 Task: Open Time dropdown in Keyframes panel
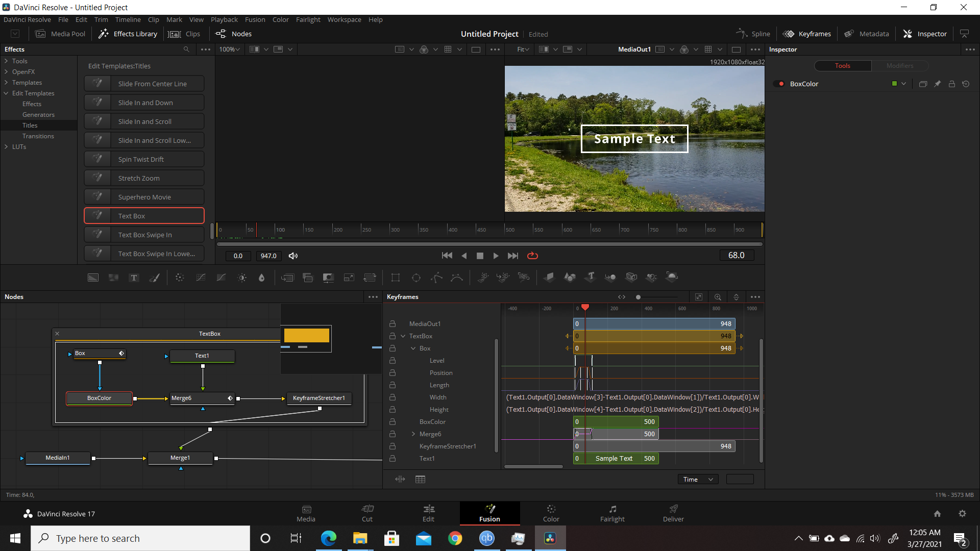point(698,479)
